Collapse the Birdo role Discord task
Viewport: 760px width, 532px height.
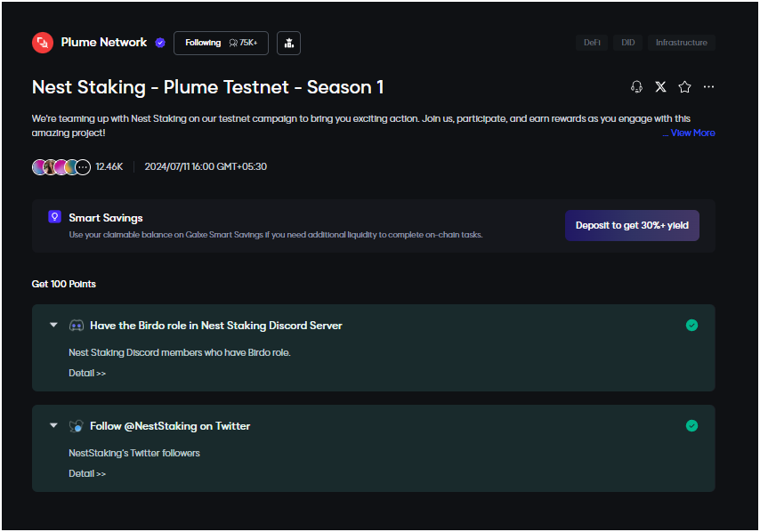53,325
